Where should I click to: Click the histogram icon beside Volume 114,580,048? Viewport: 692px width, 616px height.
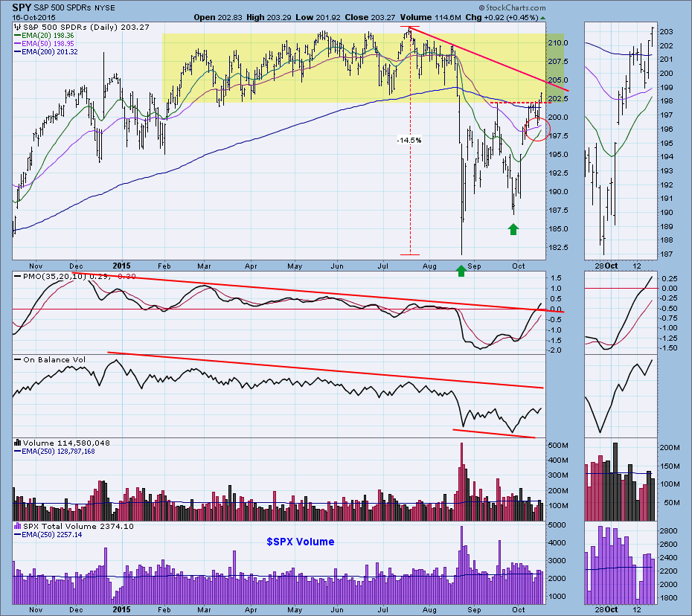[x=18, y=443]
